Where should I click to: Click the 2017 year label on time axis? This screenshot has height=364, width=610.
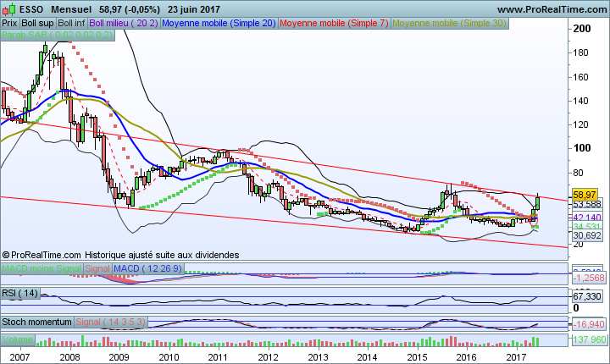(516, 357)
